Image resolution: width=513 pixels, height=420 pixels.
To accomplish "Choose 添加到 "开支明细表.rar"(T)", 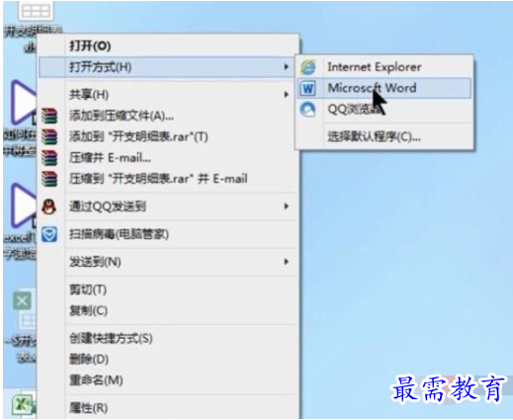I will coord(168,137).
